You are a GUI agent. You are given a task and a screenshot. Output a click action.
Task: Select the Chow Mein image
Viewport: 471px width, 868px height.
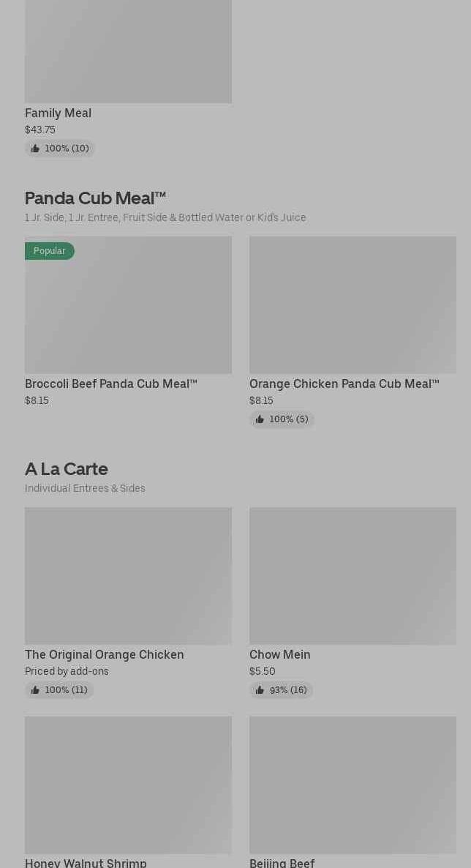(353, 576)
